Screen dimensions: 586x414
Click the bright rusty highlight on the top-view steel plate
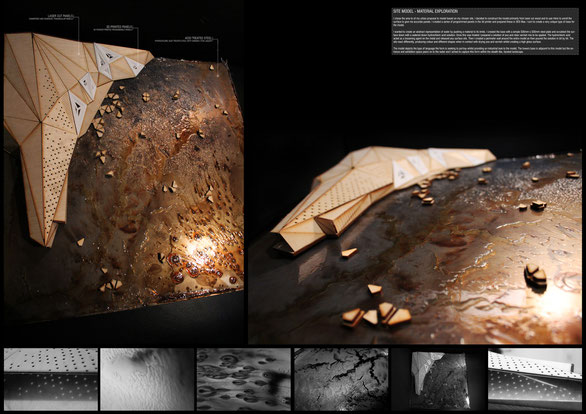[199, 248]
